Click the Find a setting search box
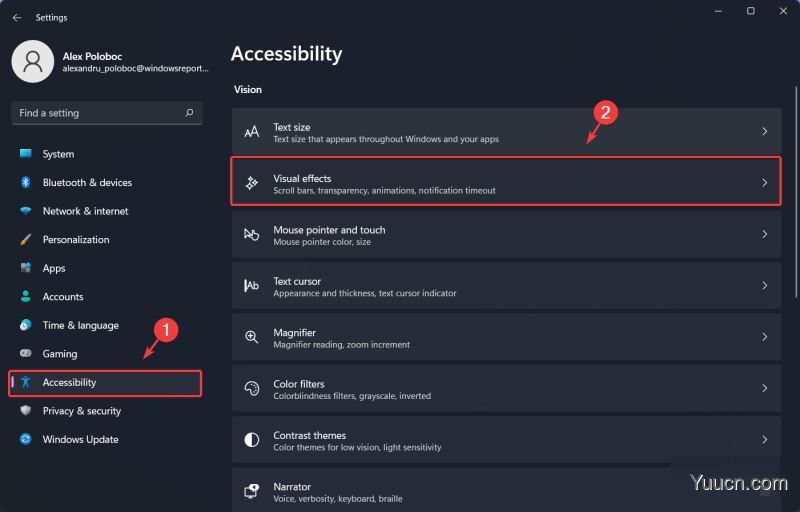 pyautogui.click(x=96, y=113)
